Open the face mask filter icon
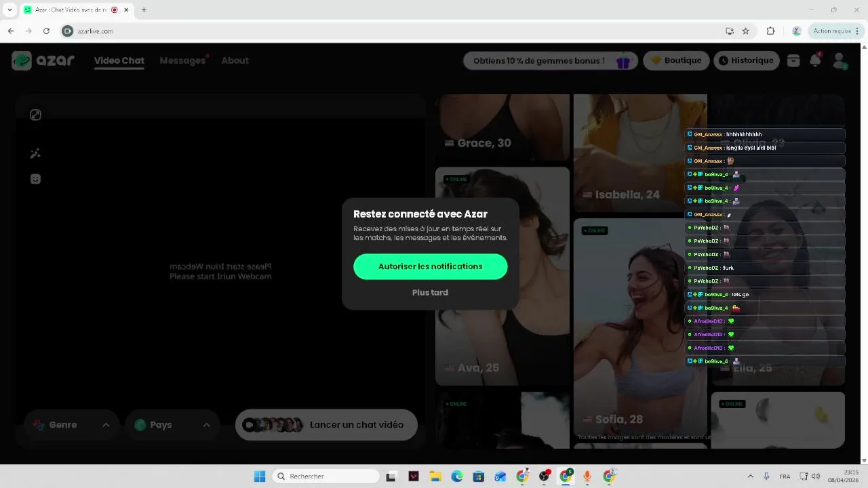 [36, 179]
